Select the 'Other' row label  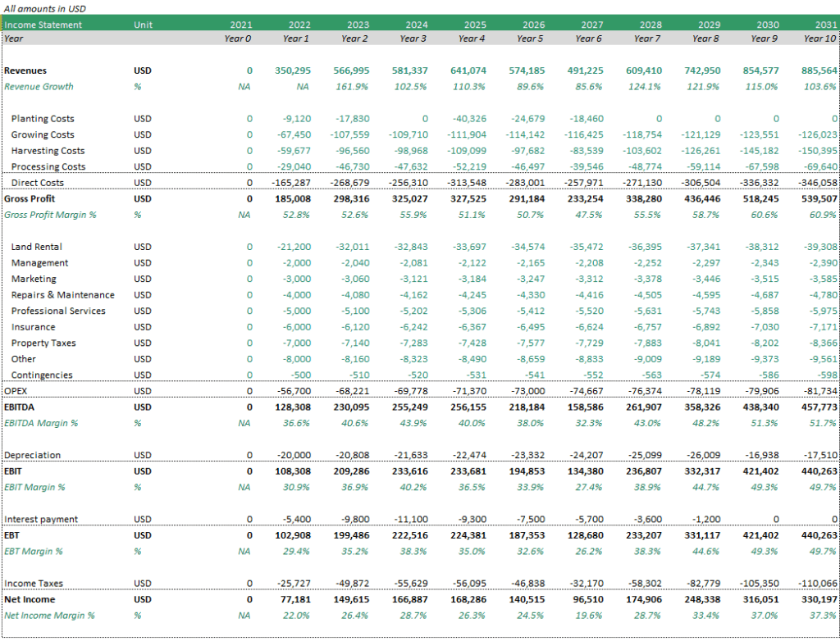(23, 360)
